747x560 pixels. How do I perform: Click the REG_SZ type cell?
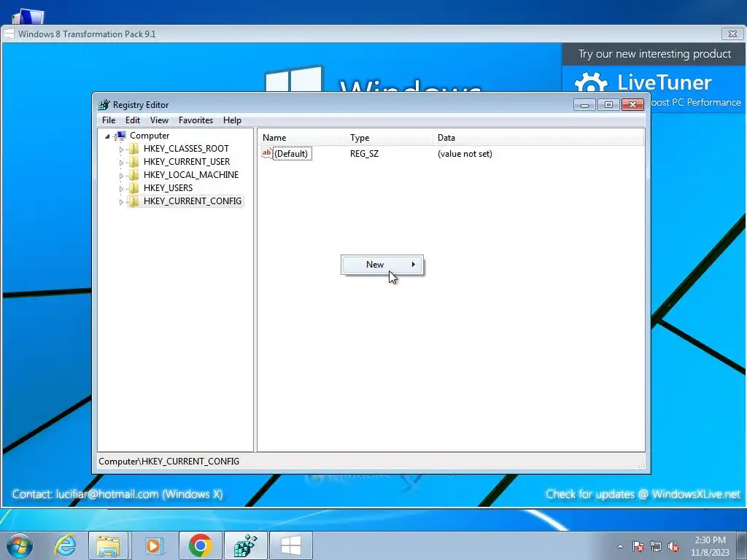364,153
